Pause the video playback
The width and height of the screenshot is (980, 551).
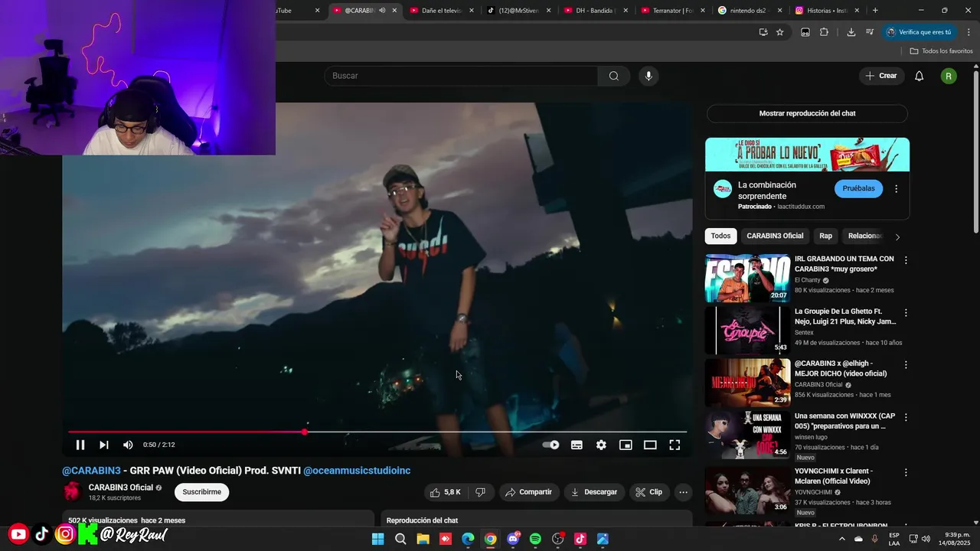[x=80, y=445]
